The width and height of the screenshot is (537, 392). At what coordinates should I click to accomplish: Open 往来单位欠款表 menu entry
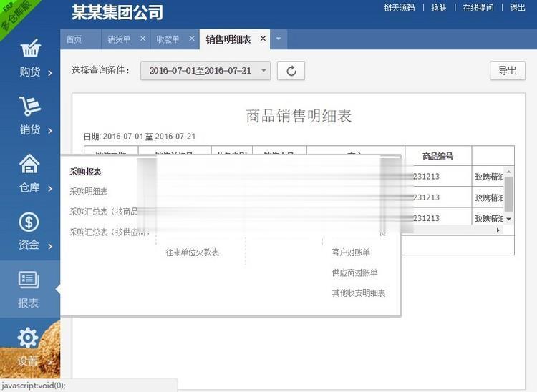coord(192,253)
